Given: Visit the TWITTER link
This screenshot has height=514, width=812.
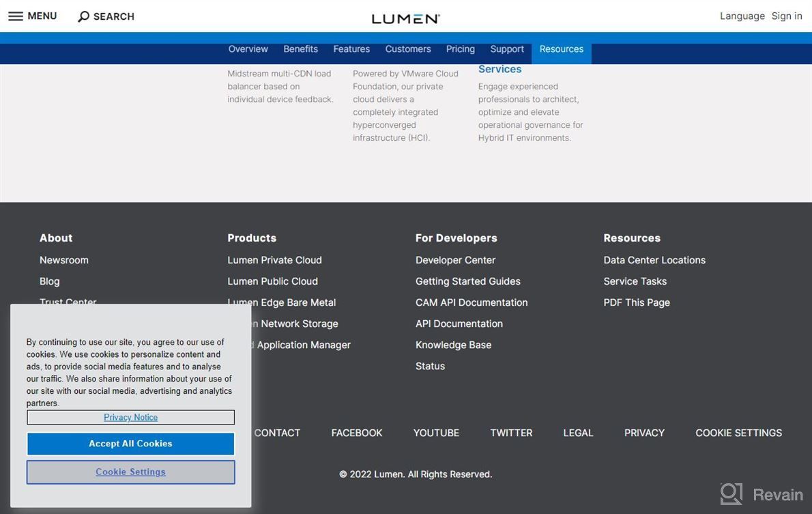Looking at the screenshot, I should coord(511,433).
